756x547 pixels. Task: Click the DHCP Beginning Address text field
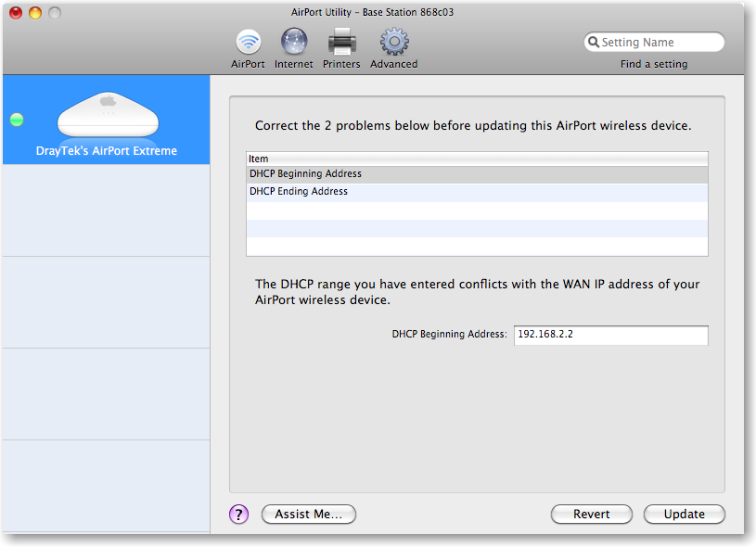[610, 336]
